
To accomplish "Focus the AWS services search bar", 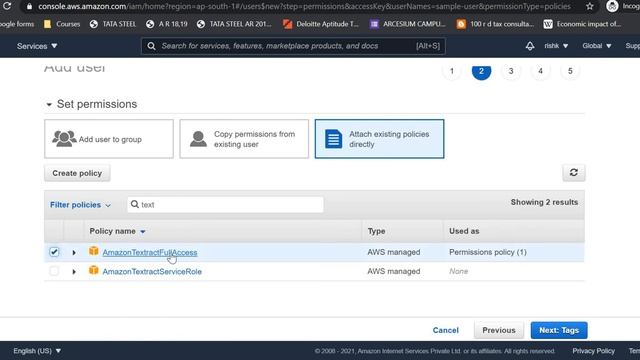I will coord(293,46).
